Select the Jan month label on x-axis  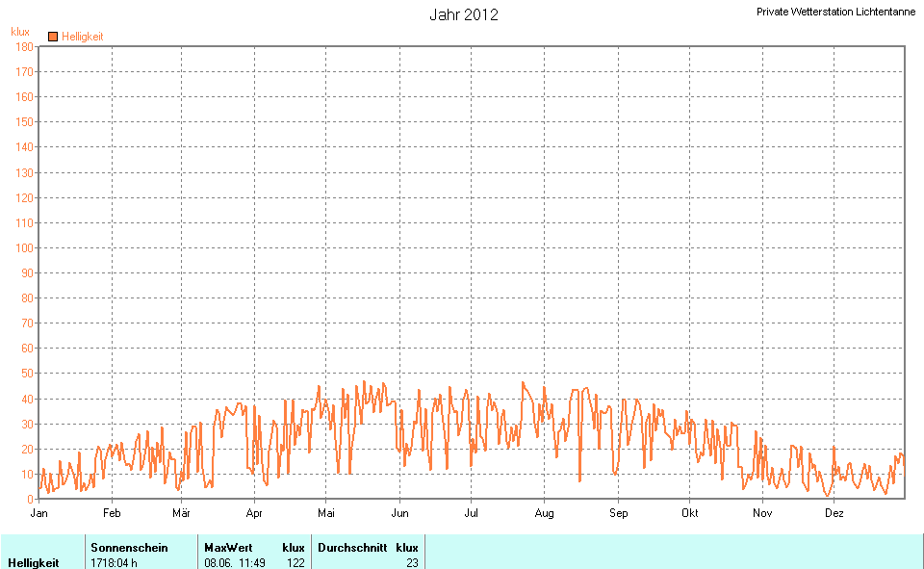39,513
